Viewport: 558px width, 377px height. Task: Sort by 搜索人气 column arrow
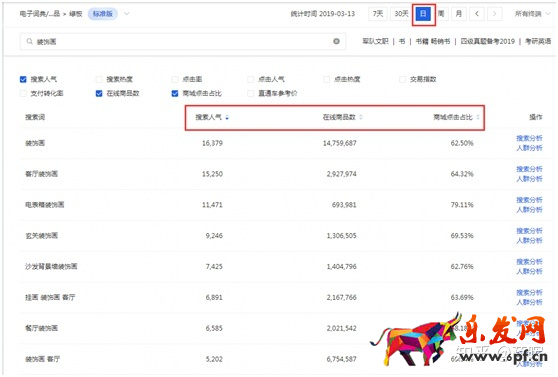point(227,117)
